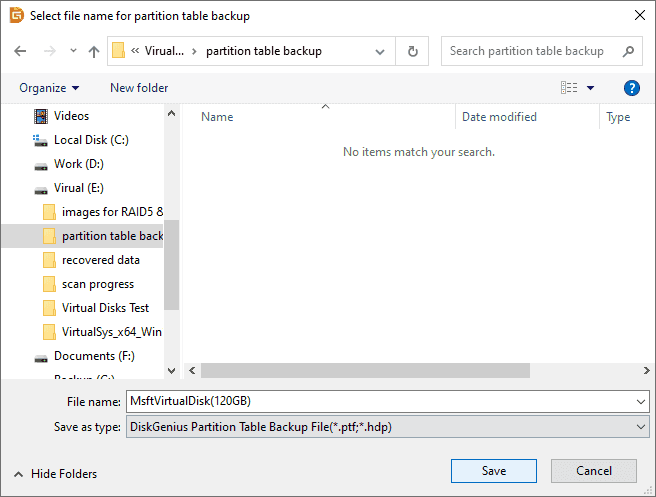
Task: Click the change view layout icon
Action: pos(570,88)
